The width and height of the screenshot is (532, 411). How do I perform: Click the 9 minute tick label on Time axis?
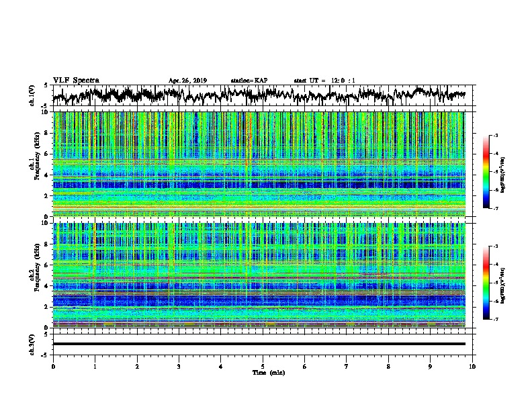(430, 367)
